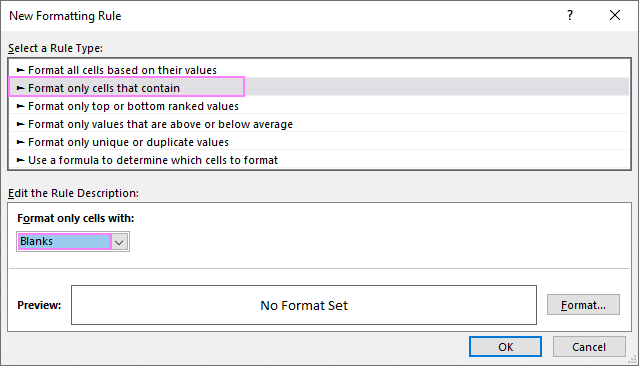Select 'Format only values that are above or below average'
Image resolution: width=639 pixels, height=366 pixels.
(x=319, y=124)
